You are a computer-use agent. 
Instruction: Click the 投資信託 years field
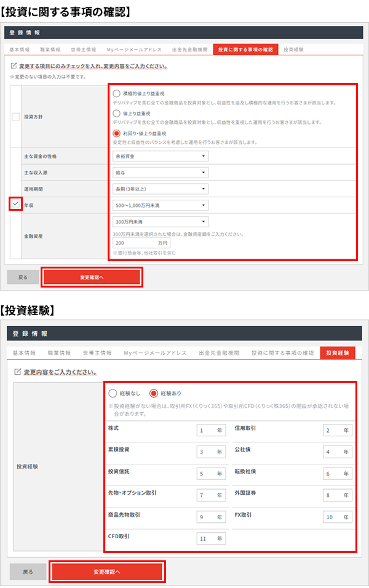[211, 474]
